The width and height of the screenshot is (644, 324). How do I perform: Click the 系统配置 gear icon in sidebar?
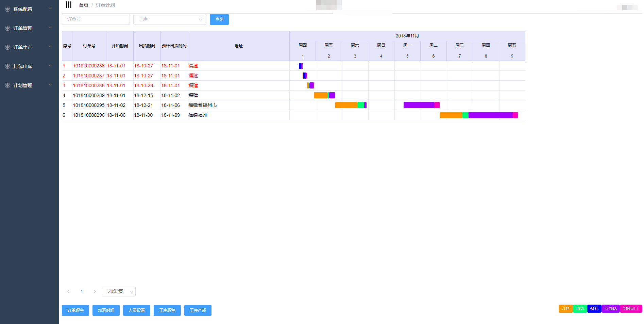(7, 9)
